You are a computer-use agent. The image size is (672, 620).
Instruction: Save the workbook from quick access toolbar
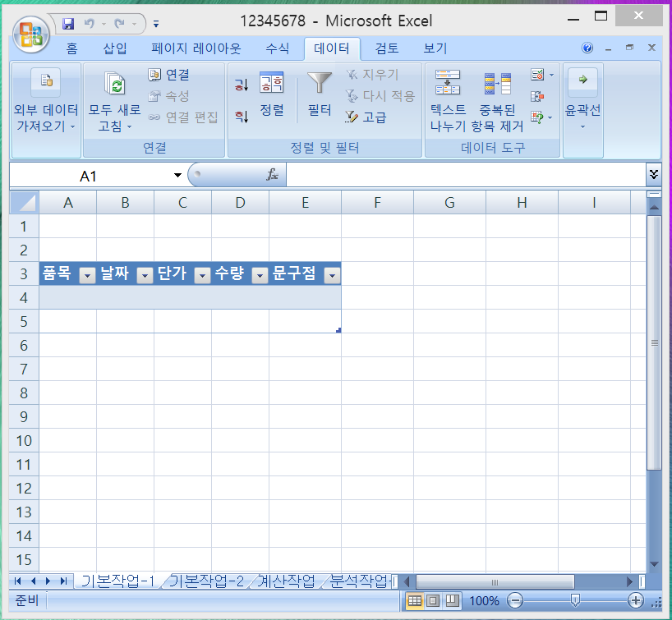pos(68,23)
